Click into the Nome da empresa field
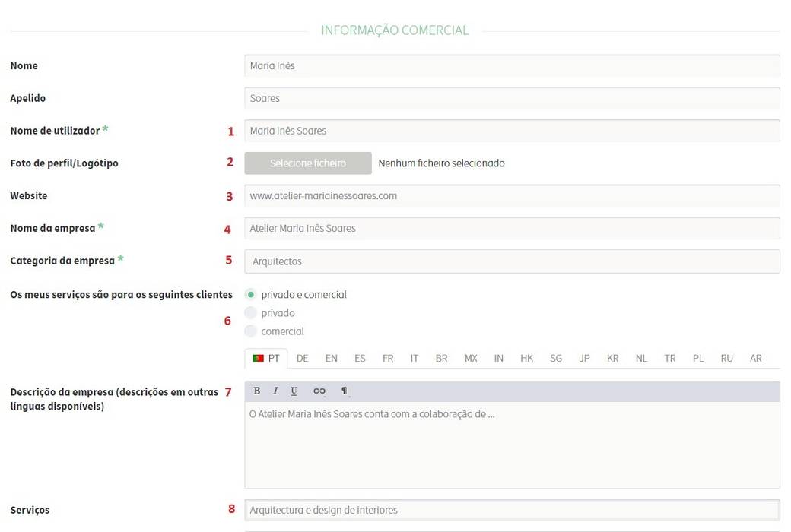This screenshot has height=532, width=791. [x=512, y=228]
